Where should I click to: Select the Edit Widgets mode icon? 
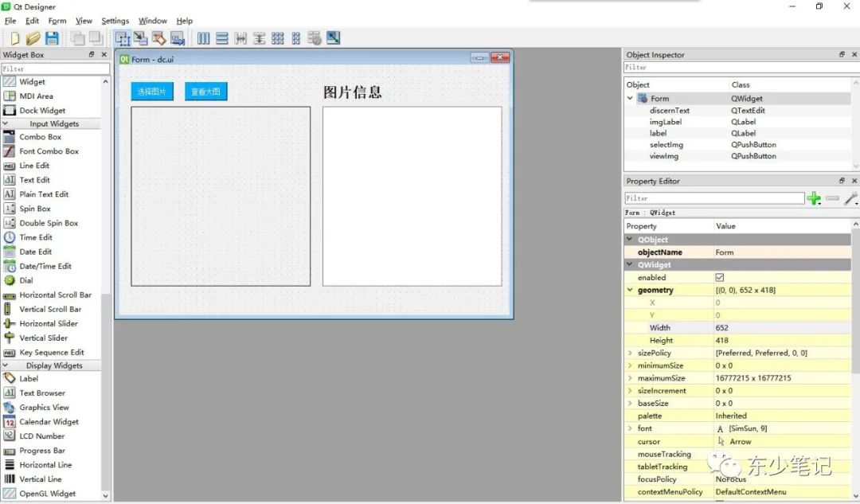[123, 37]
